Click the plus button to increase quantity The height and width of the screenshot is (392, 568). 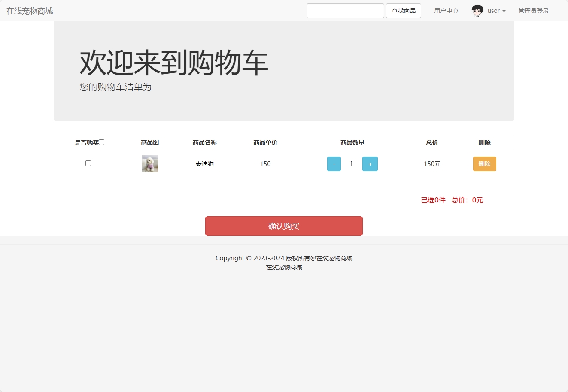tap(370, 163)
